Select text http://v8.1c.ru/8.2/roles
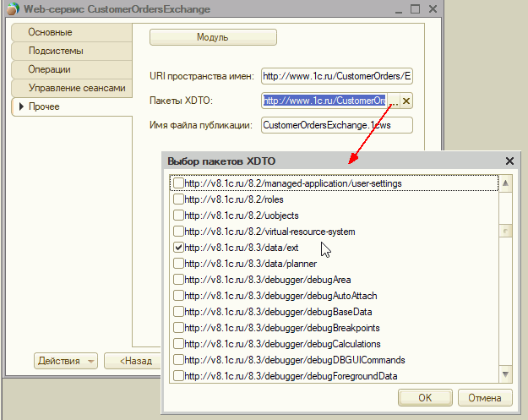This screenshot has height=420, width=528. 234,199
